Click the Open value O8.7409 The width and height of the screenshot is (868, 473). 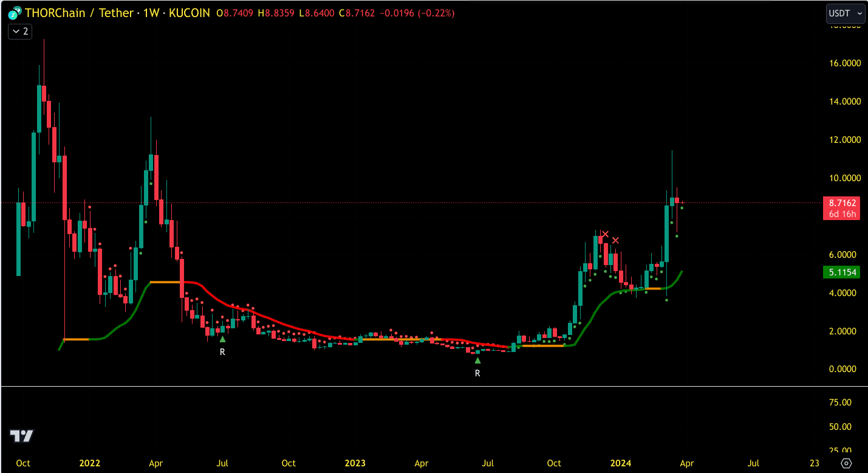coord(236,13)
